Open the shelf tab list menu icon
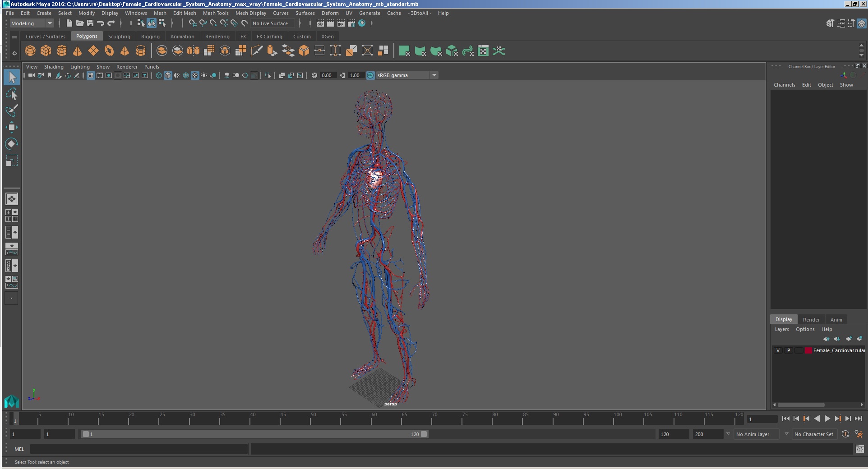The width and height of the screenshot is (868, 469). point(14,37)
